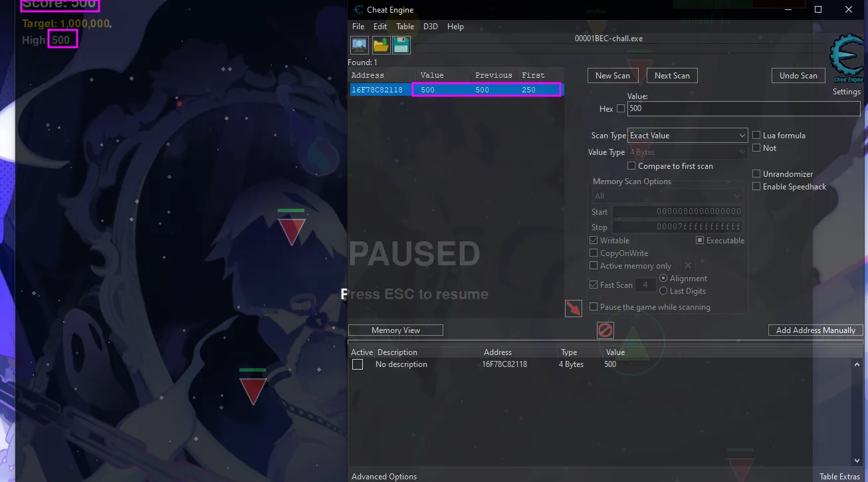Toggle Active memory only checkbox
Viewport: 868px width, 482px height.
pos(594,266)
